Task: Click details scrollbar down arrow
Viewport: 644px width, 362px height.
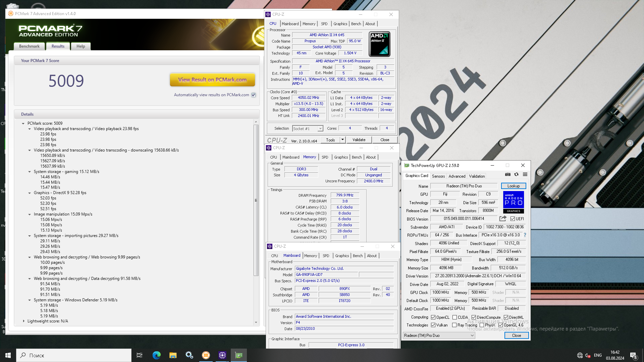Action: 256,322
